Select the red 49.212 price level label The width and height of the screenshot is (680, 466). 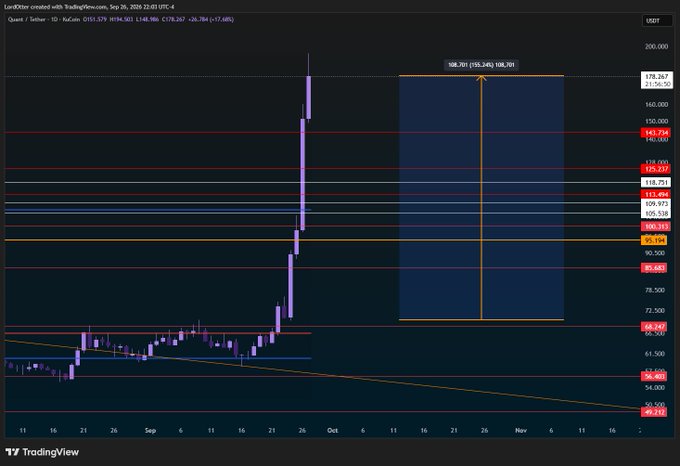(655, 412)
